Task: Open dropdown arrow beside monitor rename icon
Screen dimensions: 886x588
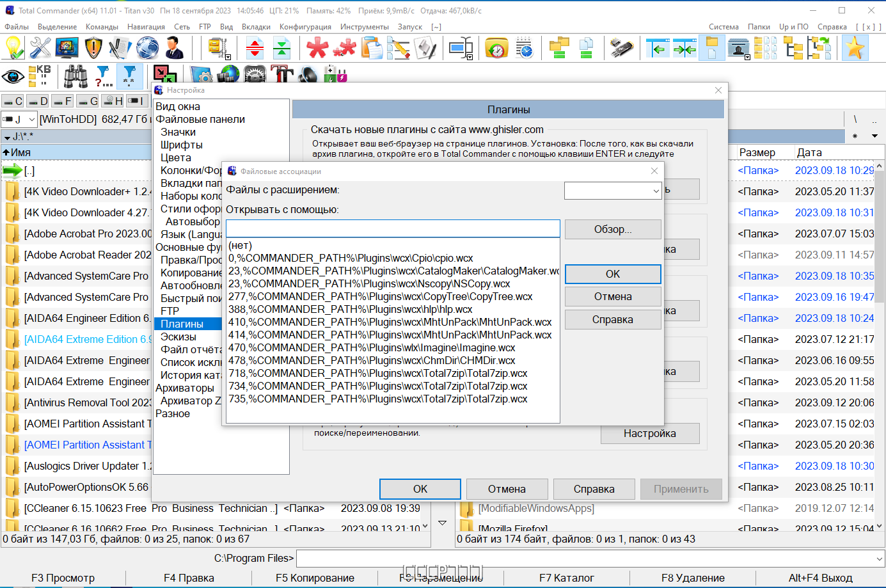Action: [x=470, y=58]
